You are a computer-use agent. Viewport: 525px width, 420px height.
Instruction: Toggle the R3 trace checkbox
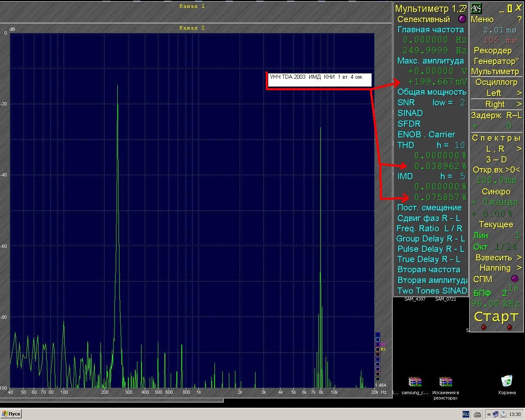(378, 349)
